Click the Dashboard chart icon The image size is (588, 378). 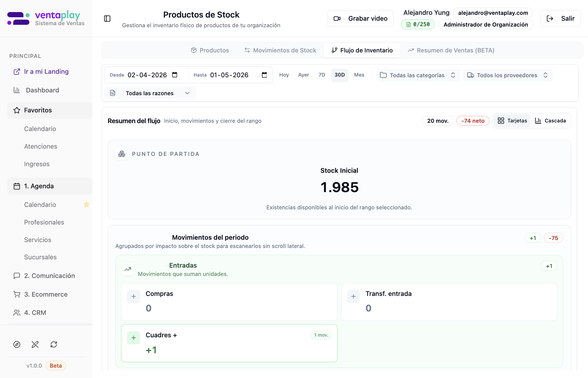point(17,90)
